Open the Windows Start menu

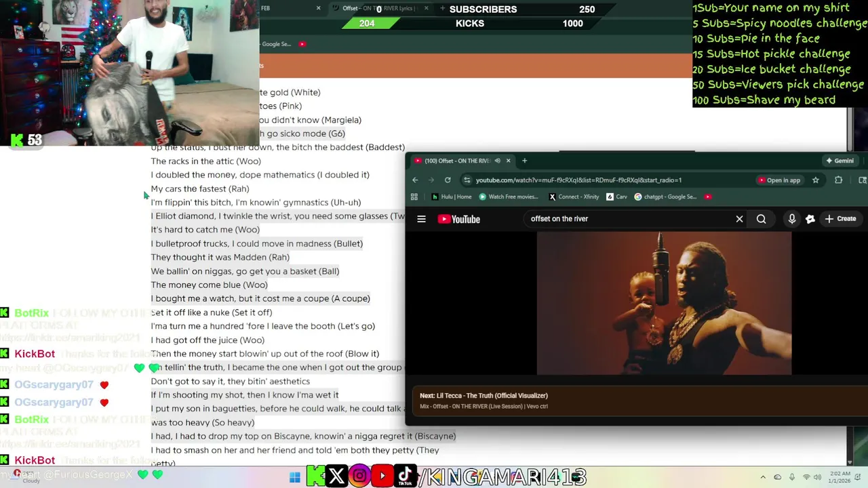(x=294, y=477)
